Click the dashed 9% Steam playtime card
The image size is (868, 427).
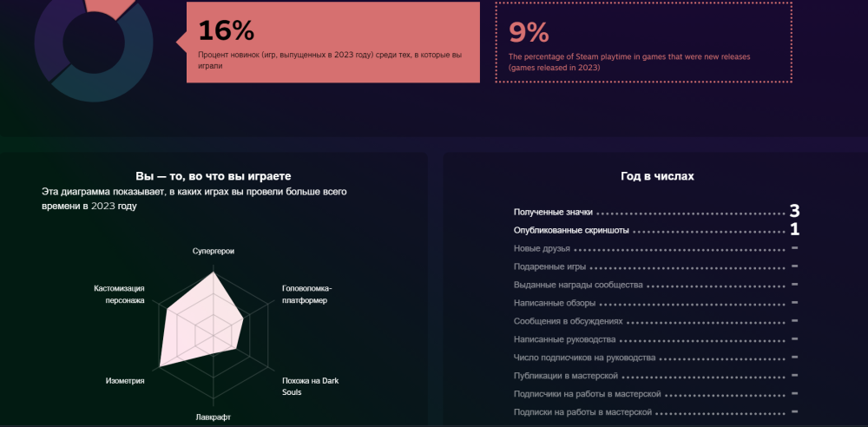pos(642,43)
